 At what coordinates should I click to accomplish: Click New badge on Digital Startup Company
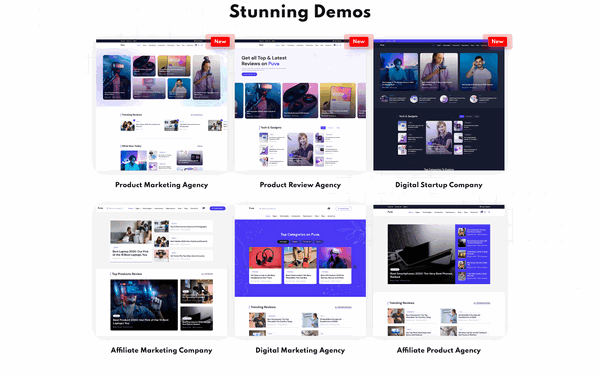pyautogui.click(x=497, y=41)
